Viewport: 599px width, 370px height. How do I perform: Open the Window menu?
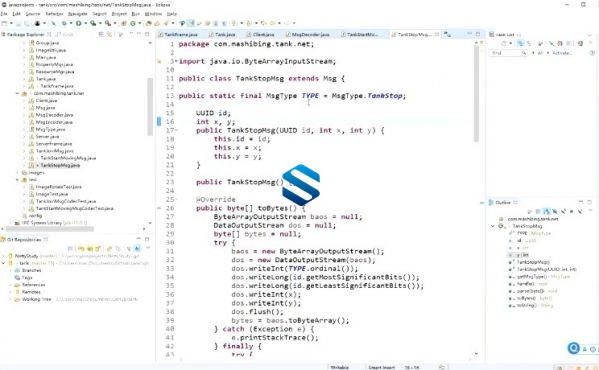(153, 14)
